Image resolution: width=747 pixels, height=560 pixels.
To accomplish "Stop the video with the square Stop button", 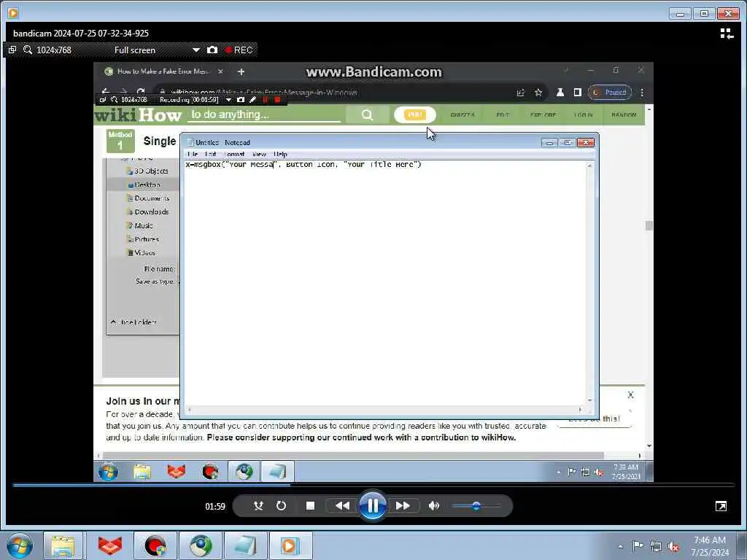I will coord(310,506).
